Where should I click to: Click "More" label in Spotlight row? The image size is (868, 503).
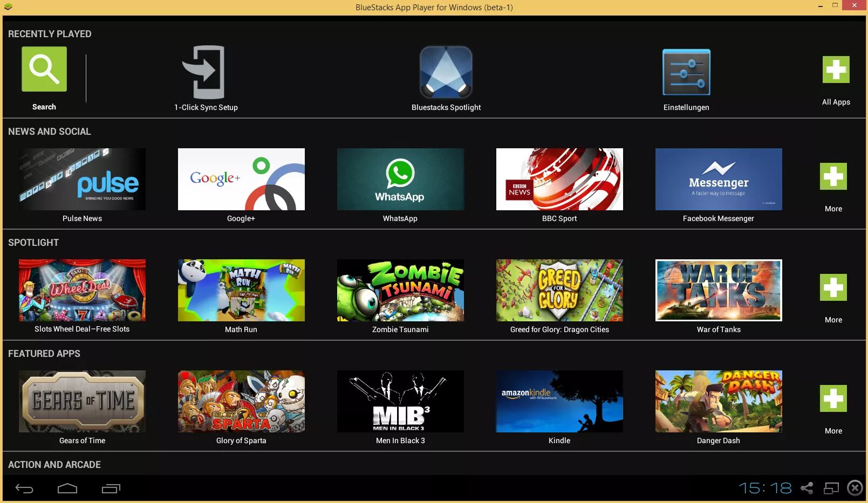833,320
